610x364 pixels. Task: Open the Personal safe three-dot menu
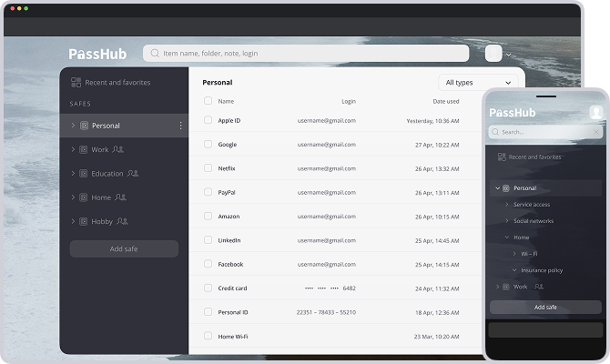180,126
